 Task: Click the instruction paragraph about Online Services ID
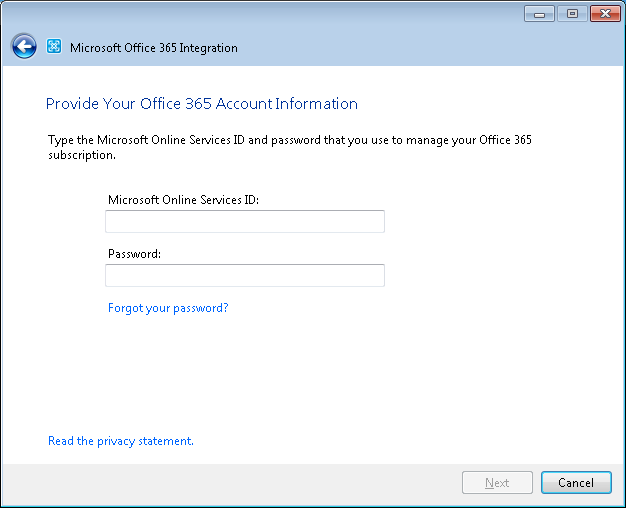point(289,147)
